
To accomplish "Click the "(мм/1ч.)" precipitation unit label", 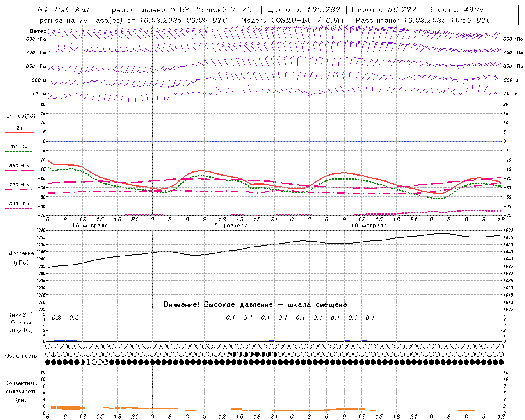I will [x=21, y=330].
